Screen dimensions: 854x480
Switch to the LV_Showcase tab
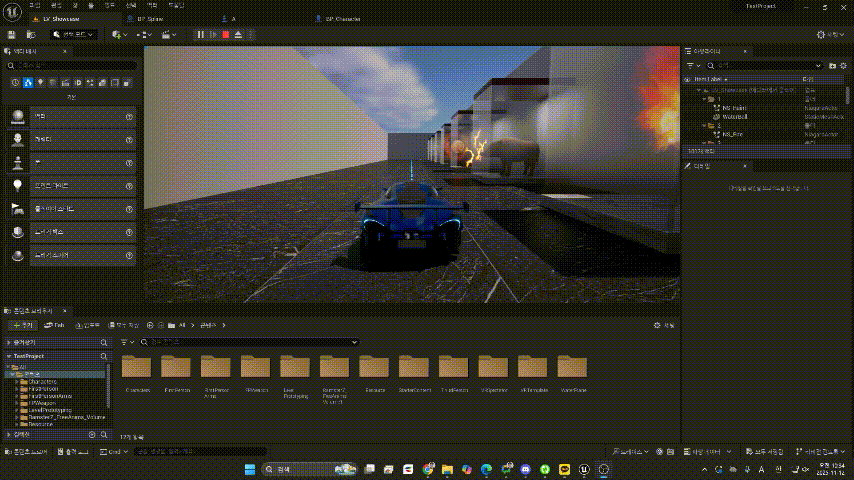(61, 19)
